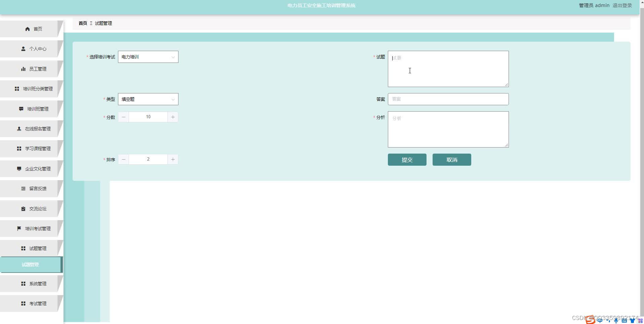The image size is (644, 324).
Task: Open 首页 menu item
Action: pos(32,29)
